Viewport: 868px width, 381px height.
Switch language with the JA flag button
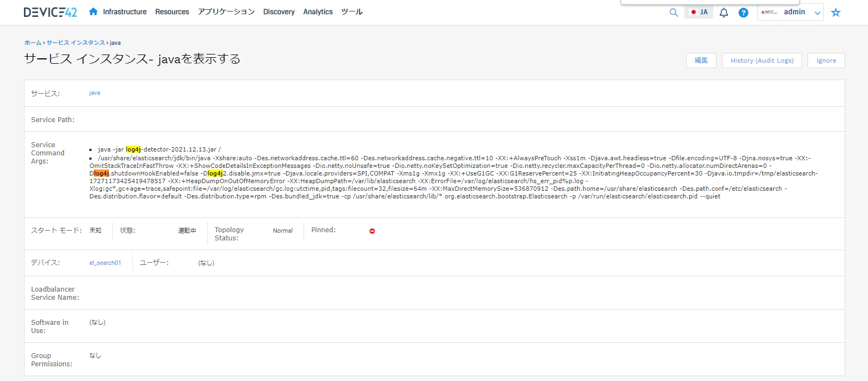tap(699, 12)
